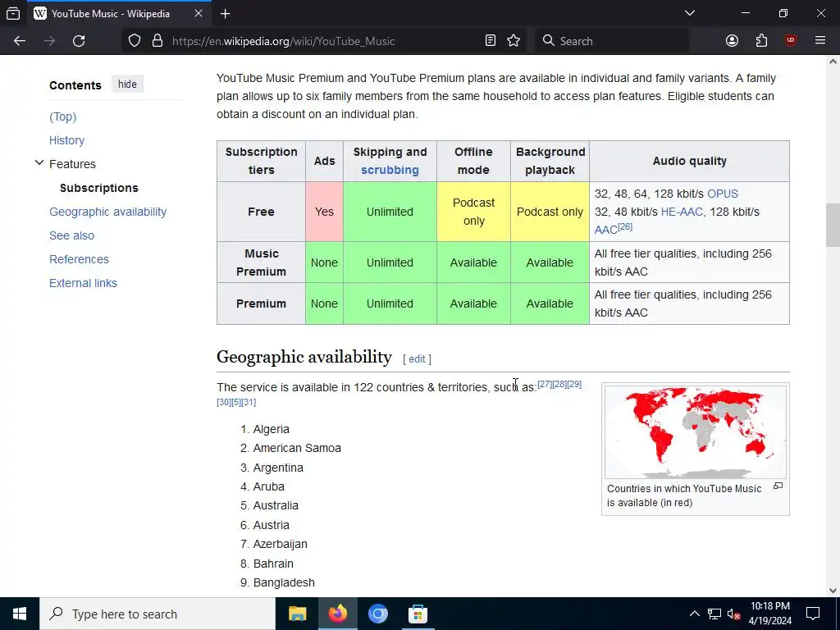Viewport: 840px width, 630px height.
Task: Open the Features contents entry
Action: coord(72,164)
